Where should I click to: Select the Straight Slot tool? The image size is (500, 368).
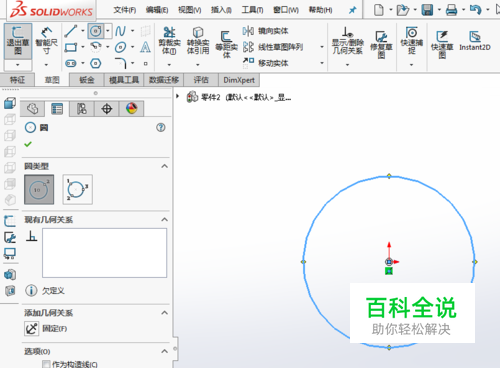[x=71, y=63]
